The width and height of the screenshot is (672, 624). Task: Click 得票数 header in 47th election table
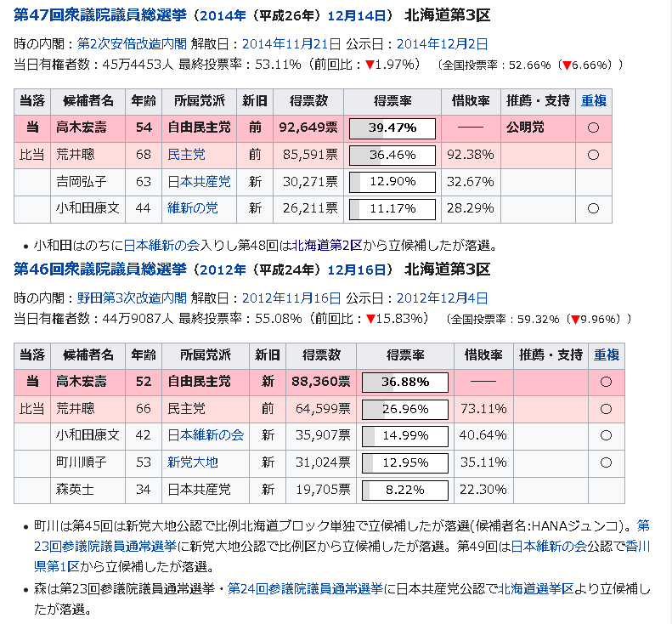tap(308, 101)
